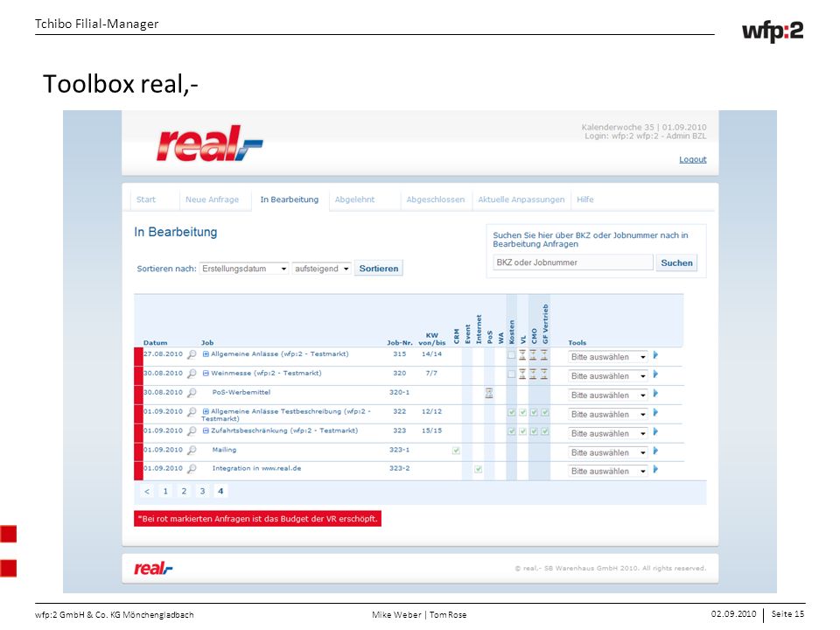This screenshot has width=840, height=630.
Task: Click the VL hourglass for job 315
Action: click(x=522, y=354)
